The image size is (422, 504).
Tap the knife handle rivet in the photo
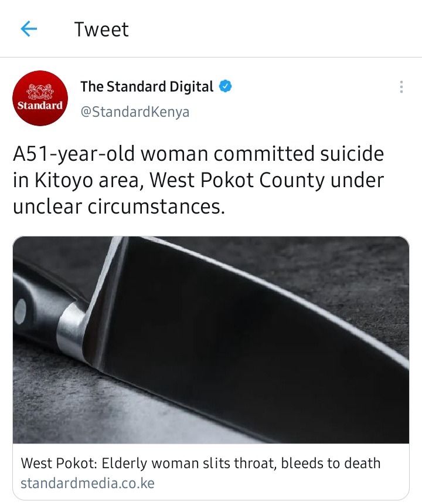(20, 311)
